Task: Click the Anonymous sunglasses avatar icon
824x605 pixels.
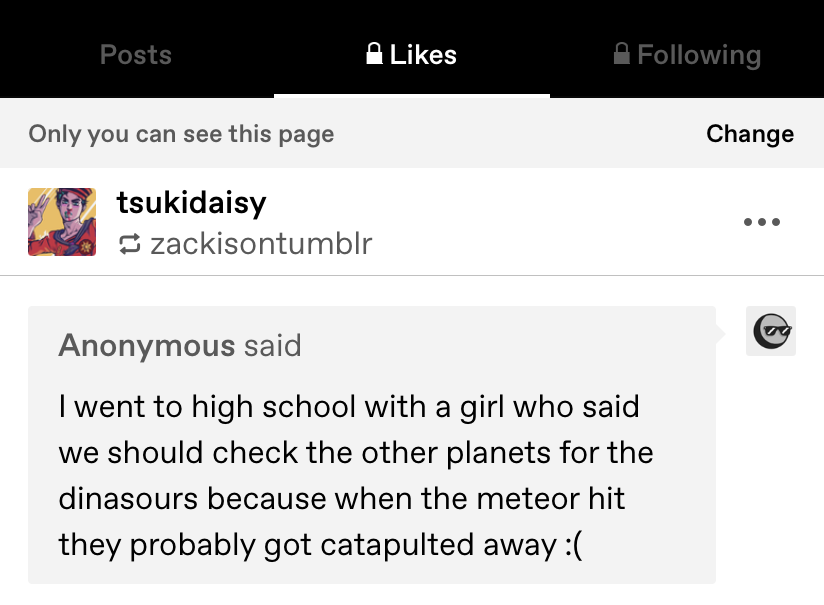Action: [771, 331]
